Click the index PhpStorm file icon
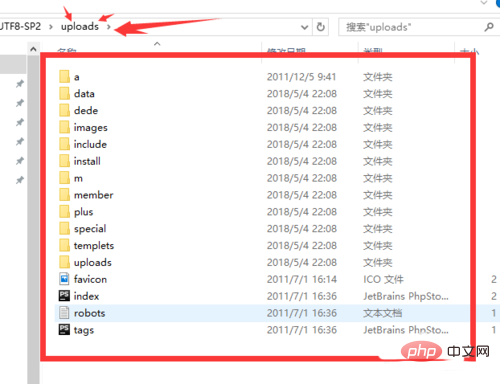 tap(64, 296)
